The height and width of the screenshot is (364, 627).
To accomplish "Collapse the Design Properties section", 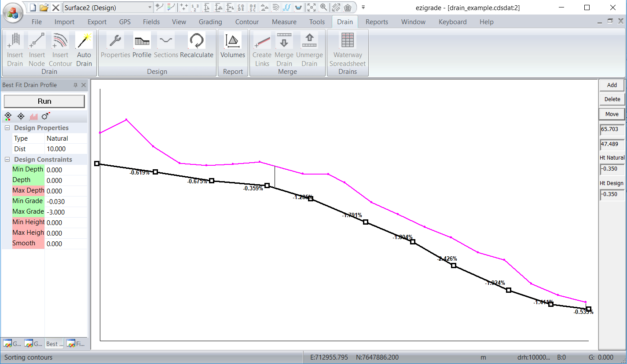I will (x=7, y=128).
